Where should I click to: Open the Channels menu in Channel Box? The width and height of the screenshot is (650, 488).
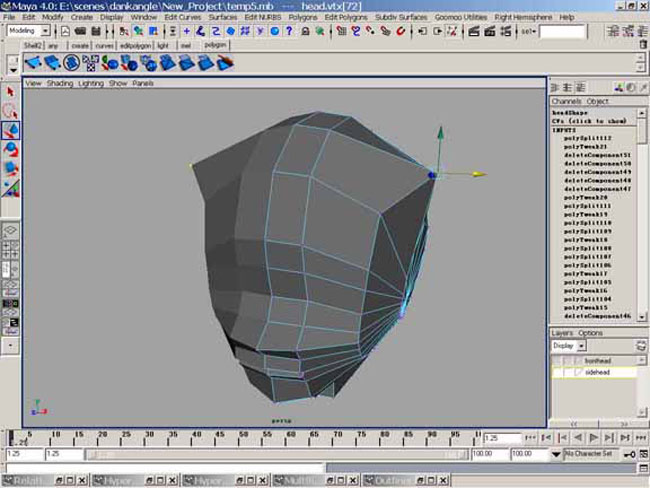tap(566, 101)
